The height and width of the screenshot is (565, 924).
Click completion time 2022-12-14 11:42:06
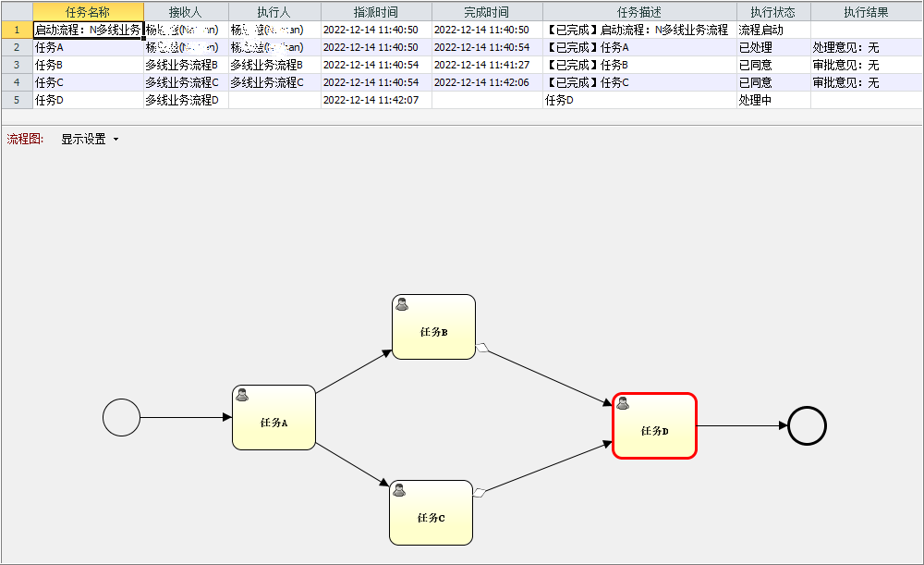(487, 82)
